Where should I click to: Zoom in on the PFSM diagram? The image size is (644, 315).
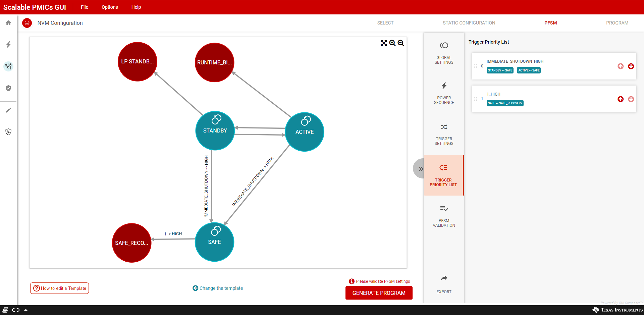point(392,43)
